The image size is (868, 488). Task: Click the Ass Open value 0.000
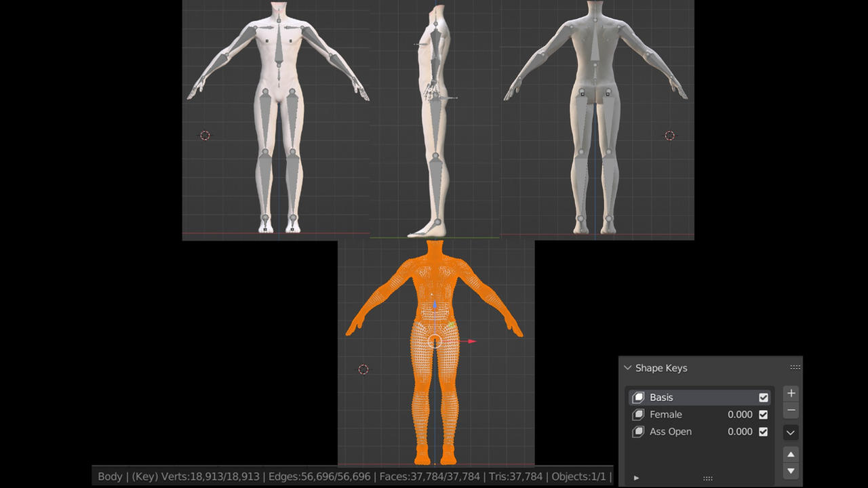tap(740, 432)
